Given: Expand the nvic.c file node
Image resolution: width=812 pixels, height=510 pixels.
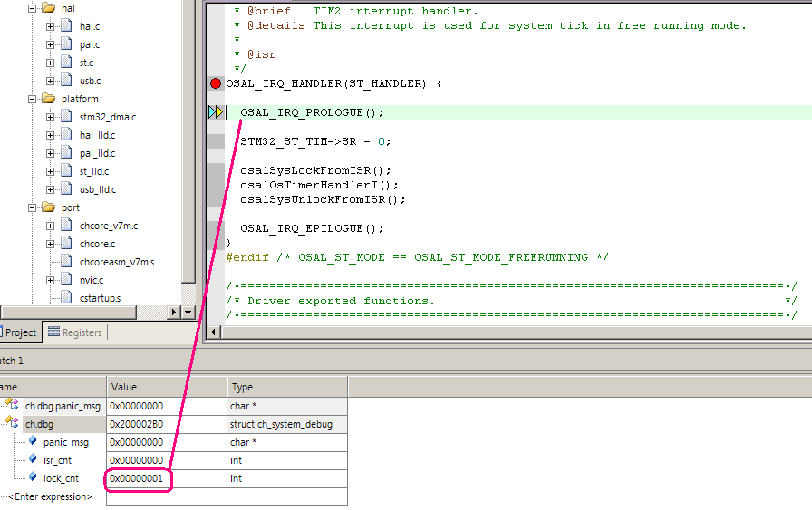Looking at the screenshot, I should point(50,280).
